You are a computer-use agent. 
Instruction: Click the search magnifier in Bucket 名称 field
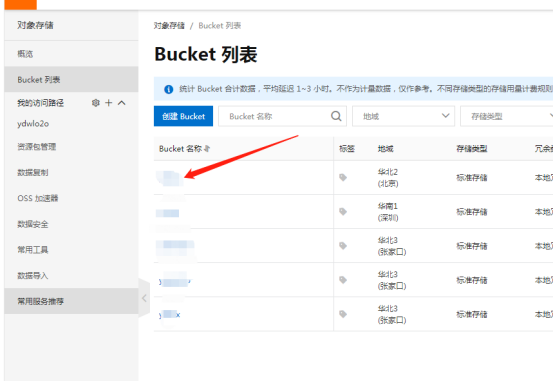point(336,116)
